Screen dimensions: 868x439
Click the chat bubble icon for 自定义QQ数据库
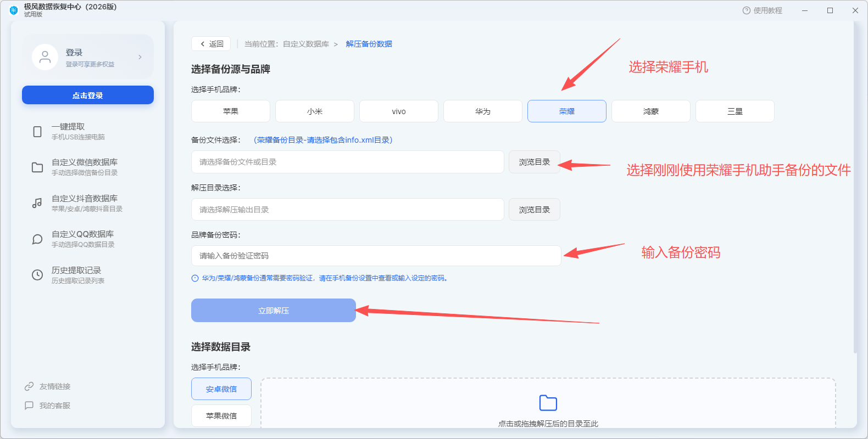(x=37, y=239)
